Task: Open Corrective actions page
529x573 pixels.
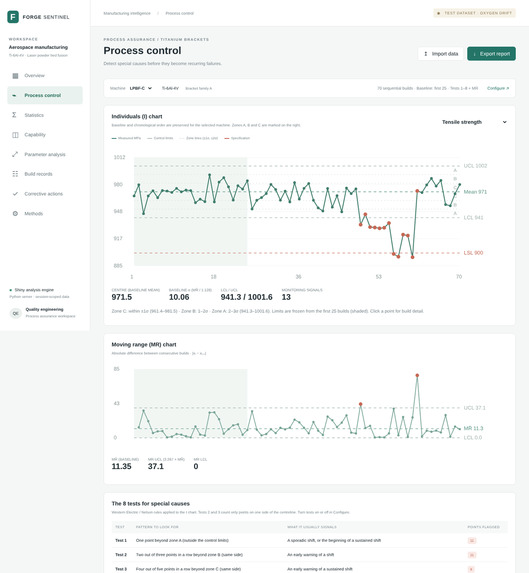Action: click(45, 194)
